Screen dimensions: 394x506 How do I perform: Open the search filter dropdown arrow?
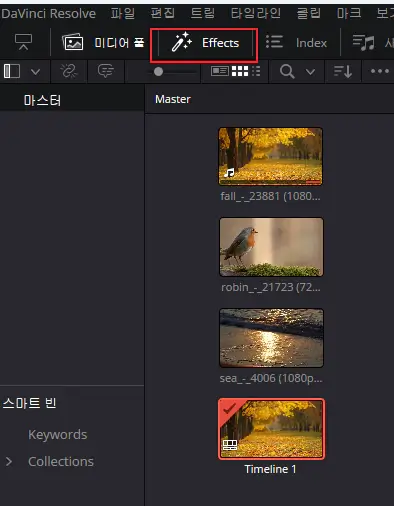pos(310,72)
